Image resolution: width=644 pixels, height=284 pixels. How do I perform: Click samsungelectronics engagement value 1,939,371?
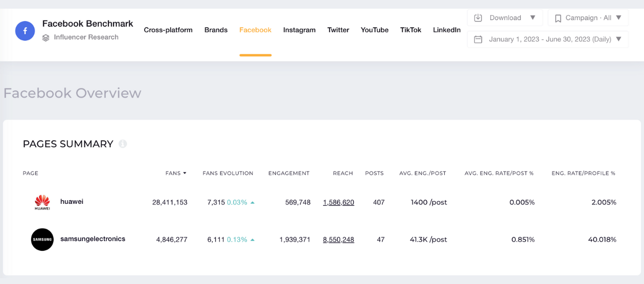[x=295, y=240]
